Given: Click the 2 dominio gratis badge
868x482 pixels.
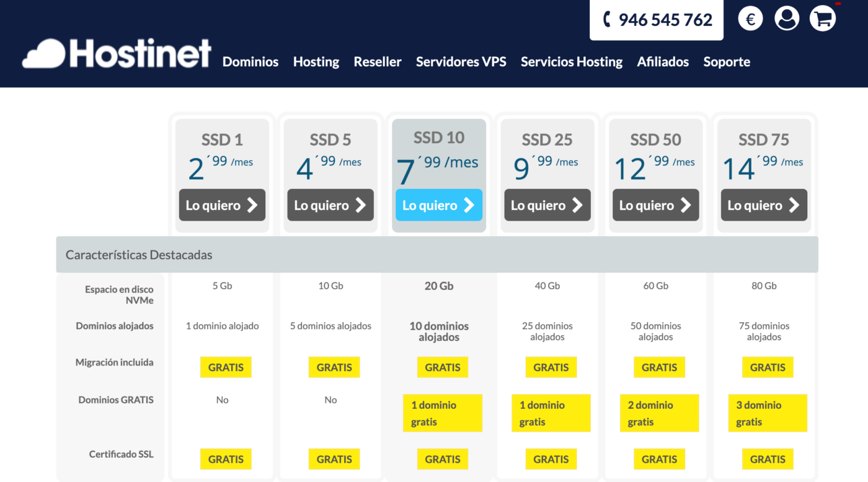Looking at the screenshot, I should point(659,413).
